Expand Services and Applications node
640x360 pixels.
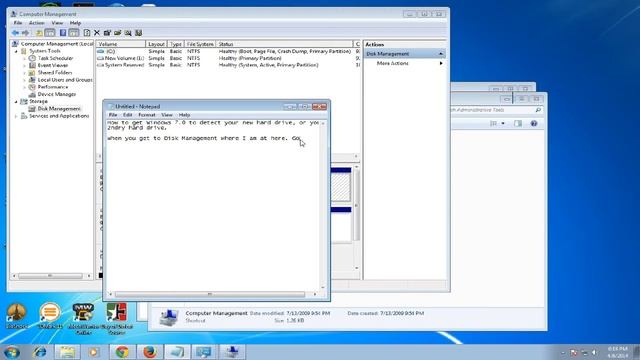[x=16, y=116]
